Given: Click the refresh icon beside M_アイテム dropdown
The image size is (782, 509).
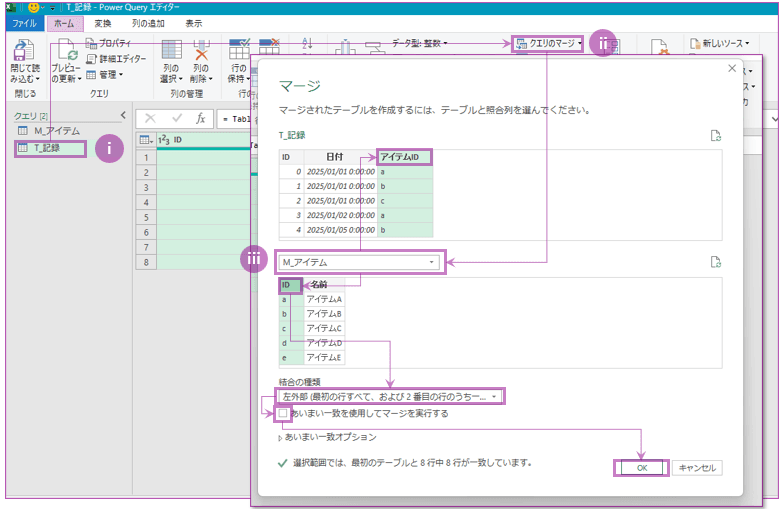Looking at the screenshot, I should point(715,262).
